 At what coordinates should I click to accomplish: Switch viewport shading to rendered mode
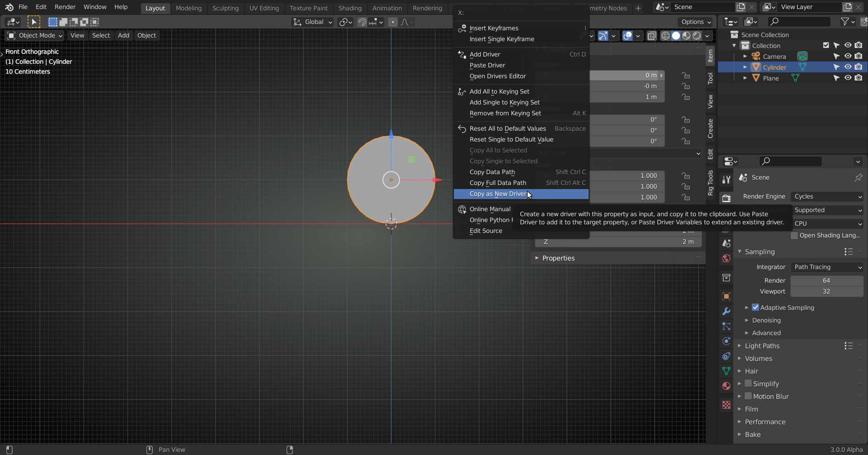click(x=697, y=36)
